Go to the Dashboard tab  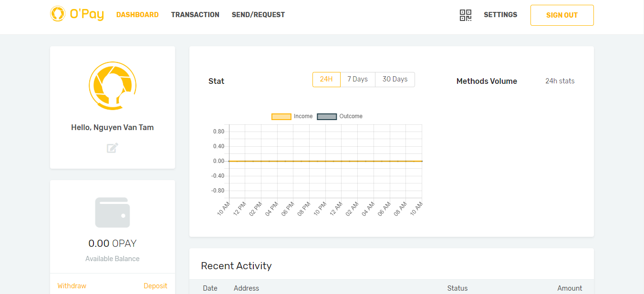tap(137, 15)
